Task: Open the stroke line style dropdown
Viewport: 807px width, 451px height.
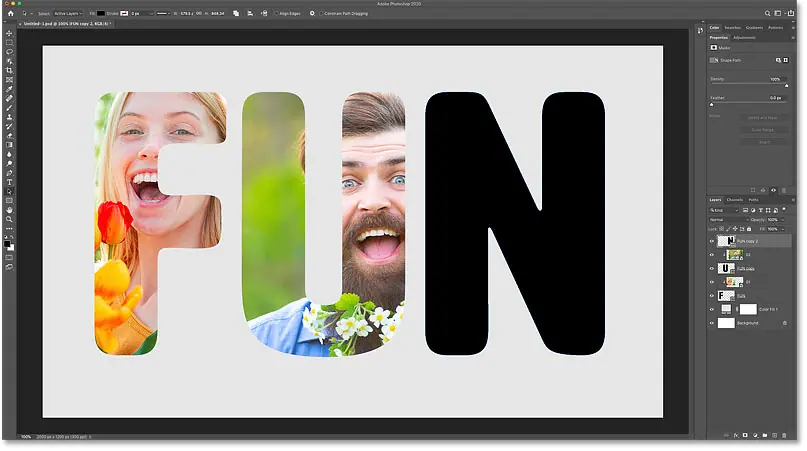Action: coord(164,13)
